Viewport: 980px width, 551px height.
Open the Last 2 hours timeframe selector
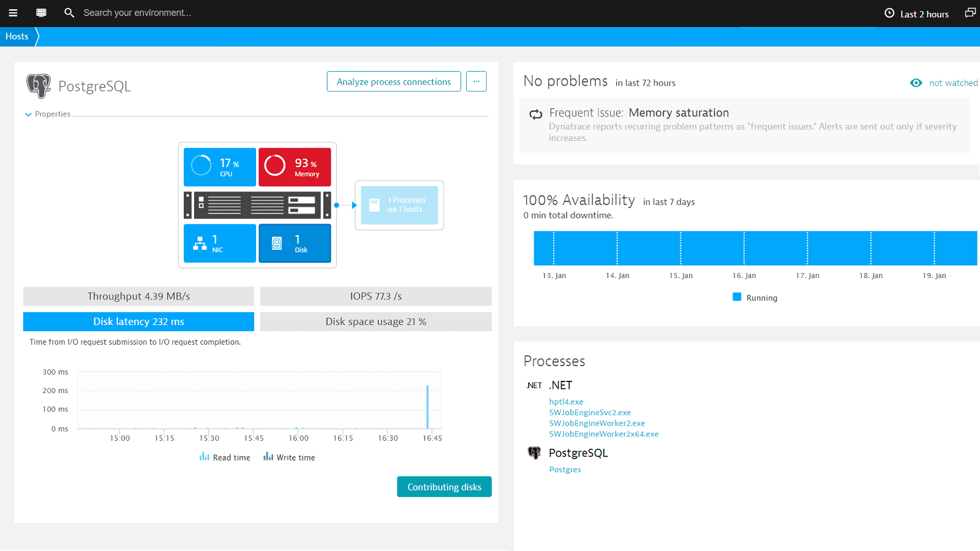pos(916,13)
